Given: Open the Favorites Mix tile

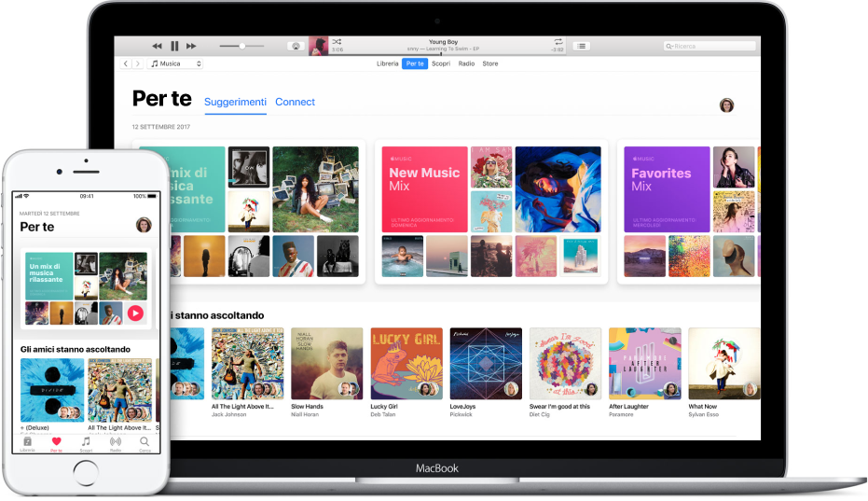Looking at the screenshot, I should pyautogui.click(x=667, y=189).
